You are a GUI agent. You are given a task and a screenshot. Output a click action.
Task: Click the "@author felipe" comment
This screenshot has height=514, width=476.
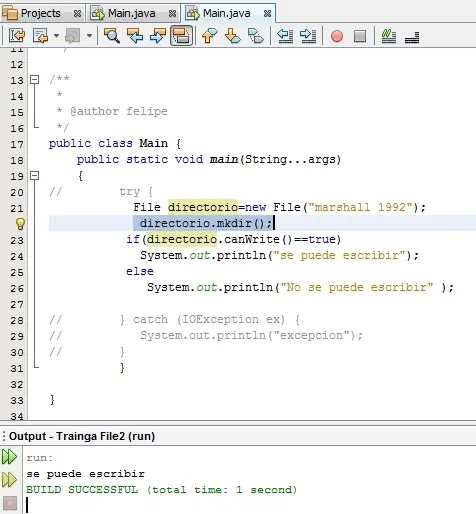coord(119,111)
